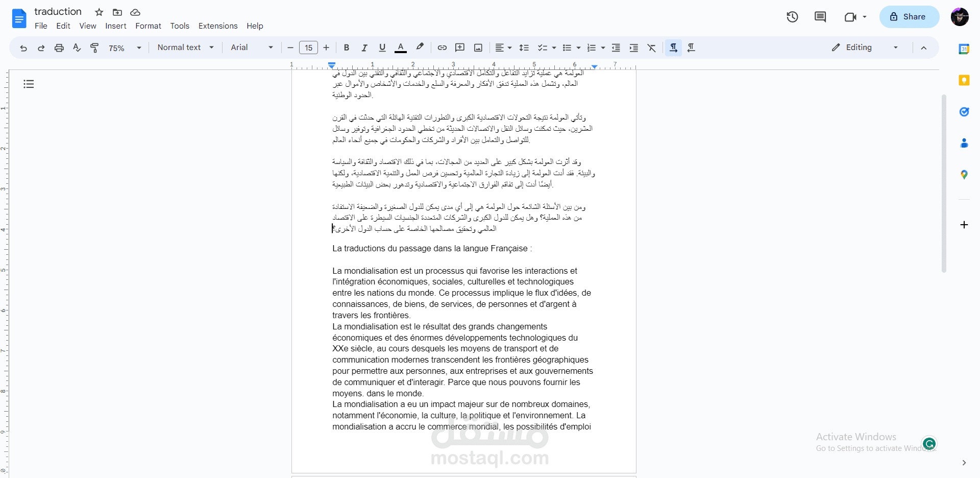Click the vertical document scrollbar

[x=944, y=183]
